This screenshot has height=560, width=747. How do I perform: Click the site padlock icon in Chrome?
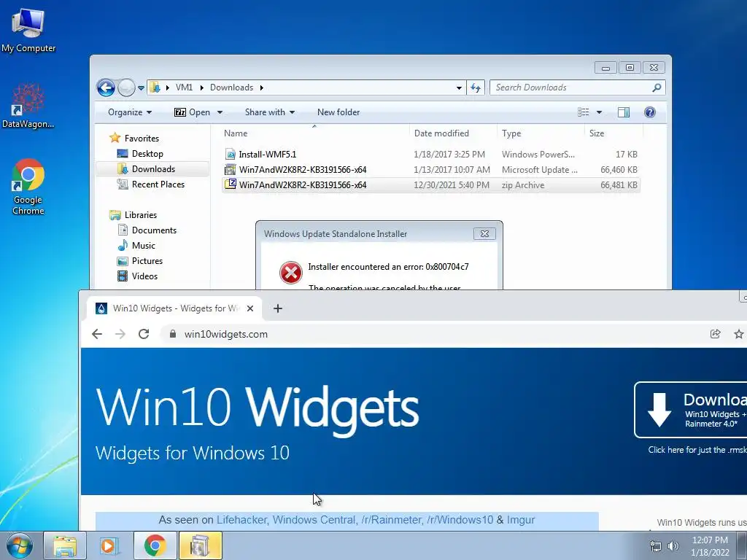[x=173, y=334]
